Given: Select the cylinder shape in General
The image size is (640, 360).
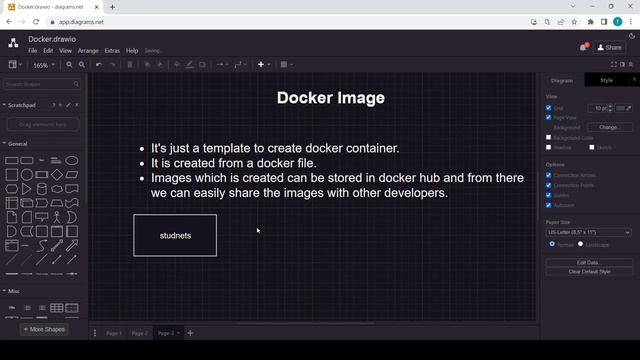Looking at the screenshot, I should tap(42, 189).
